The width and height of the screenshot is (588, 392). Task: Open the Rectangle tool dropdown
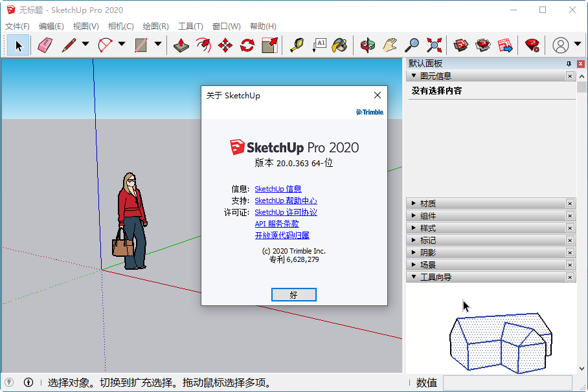click(157, 45)
